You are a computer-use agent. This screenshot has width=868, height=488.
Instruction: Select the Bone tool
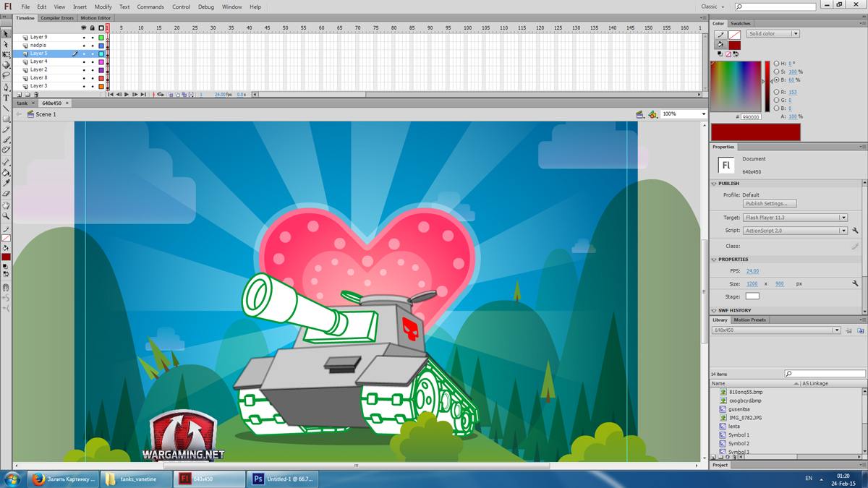6,163
